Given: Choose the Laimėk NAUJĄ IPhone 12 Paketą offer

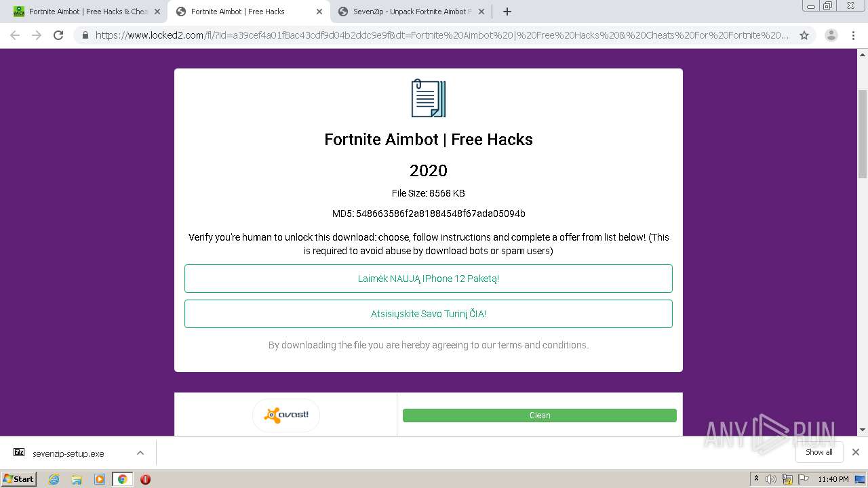Looking at the screenshot, I should [x=429, y=279].
